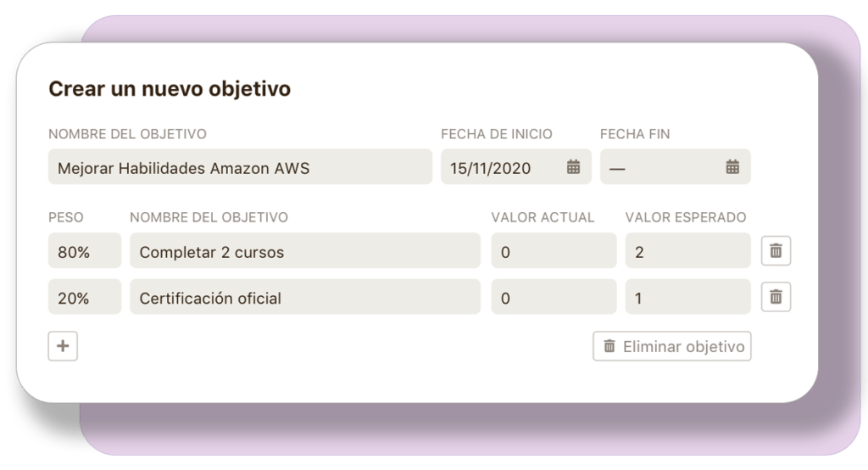Click the expected value field showing 1
The image size is (868, 470).
point(687,298)
